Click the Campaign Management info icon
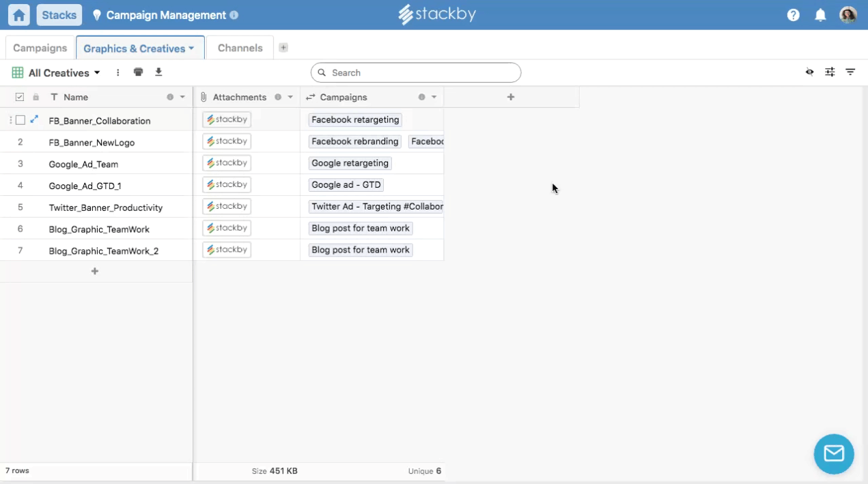Image resolution: width=868 pixels, height=484 pixels. coord(234,15)
